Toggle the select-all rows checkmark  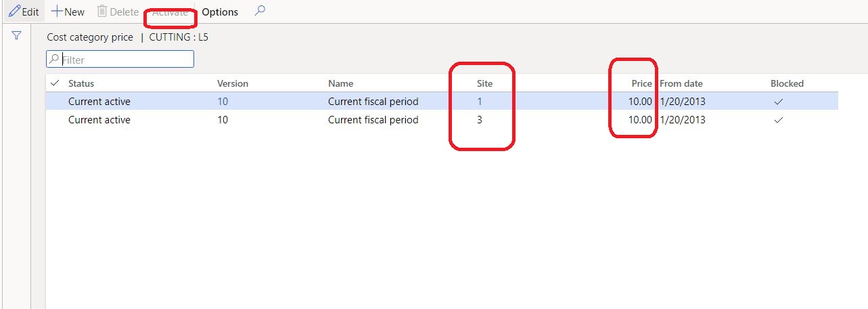[55, 83]
